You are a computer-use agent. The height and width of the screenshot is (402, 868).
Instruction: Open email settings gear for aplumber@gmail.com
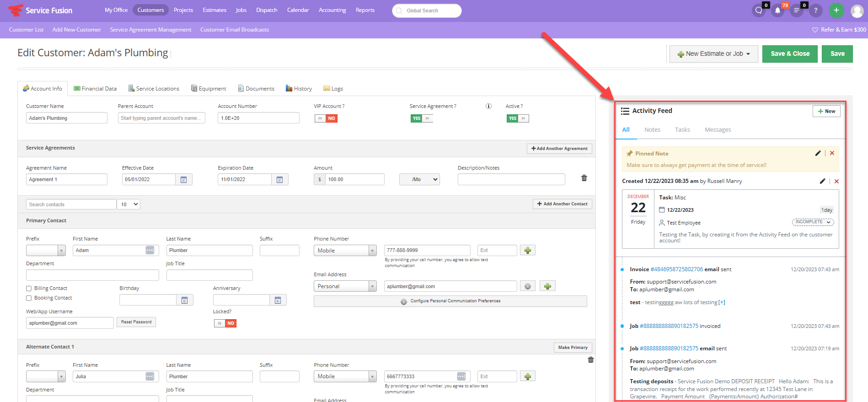528,286
